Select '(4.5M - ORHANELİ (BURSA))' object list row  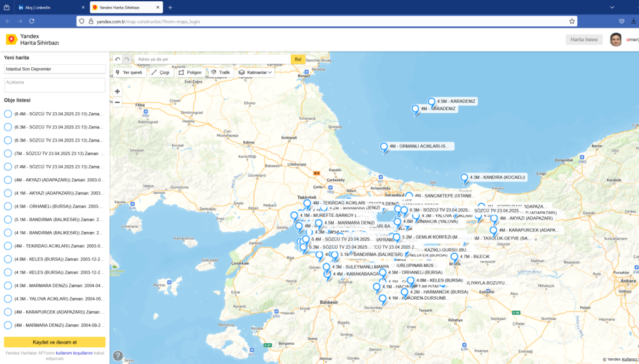55,206
